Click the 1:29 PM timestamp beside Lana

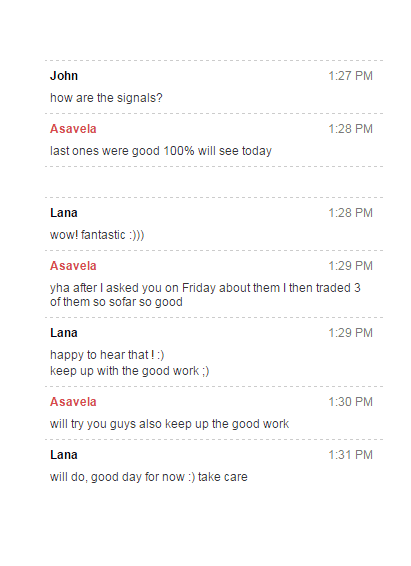(x=350, y=333)
